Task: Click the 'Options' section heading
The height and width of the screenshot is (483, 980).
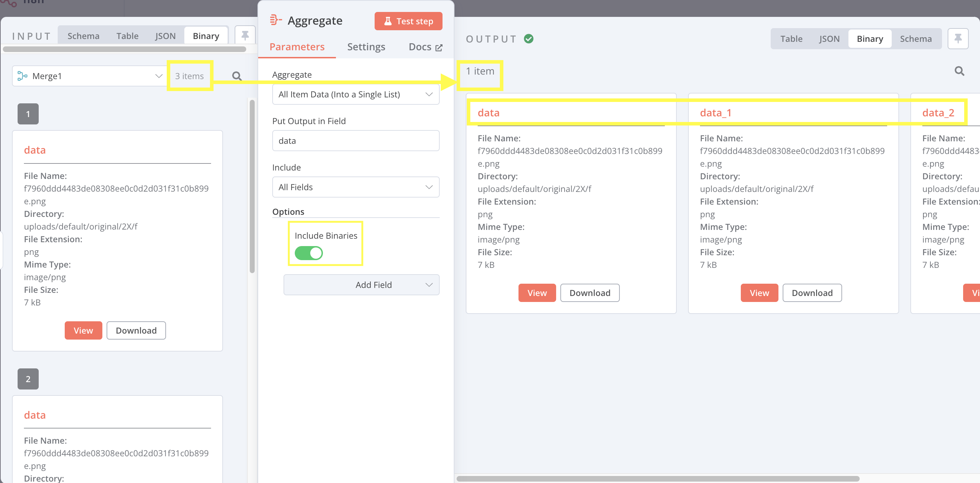Action: tap(288, 212)
